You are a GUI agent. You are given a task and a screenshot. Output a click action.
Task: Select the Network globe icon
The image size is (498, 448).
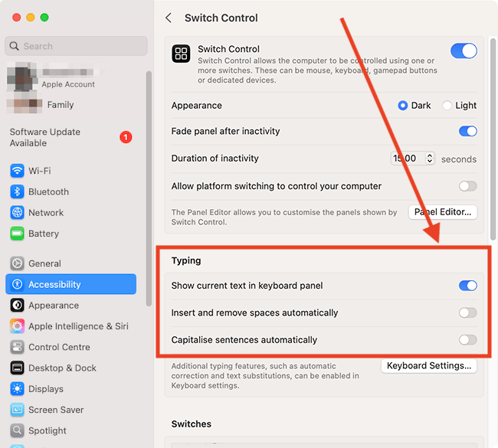[17, 213]
